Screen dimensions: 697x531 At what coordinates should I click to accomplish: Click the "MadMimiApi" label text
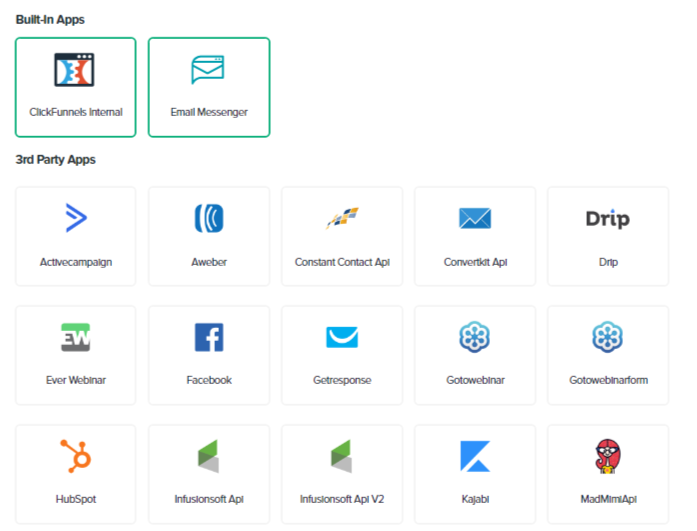click(x=609, y=499)
